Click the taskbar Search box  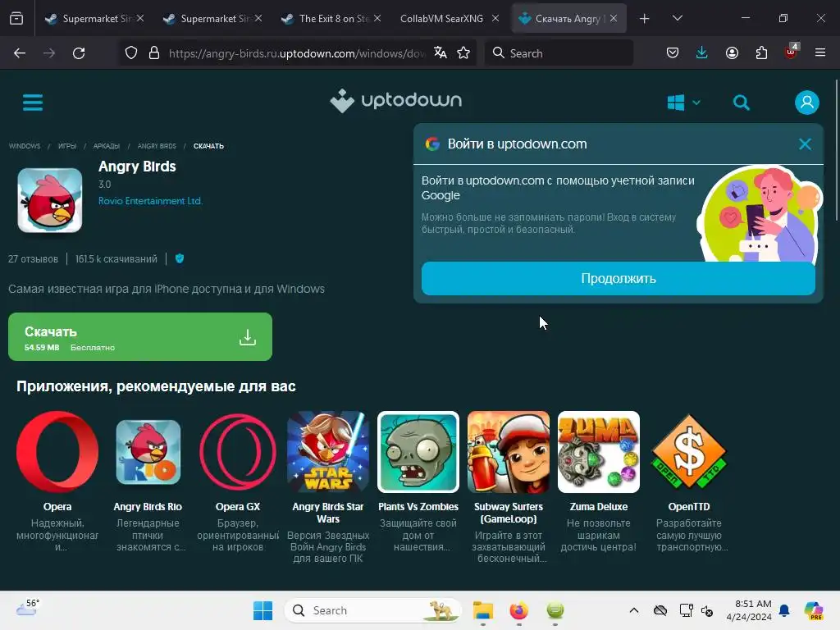click(372, 610)
